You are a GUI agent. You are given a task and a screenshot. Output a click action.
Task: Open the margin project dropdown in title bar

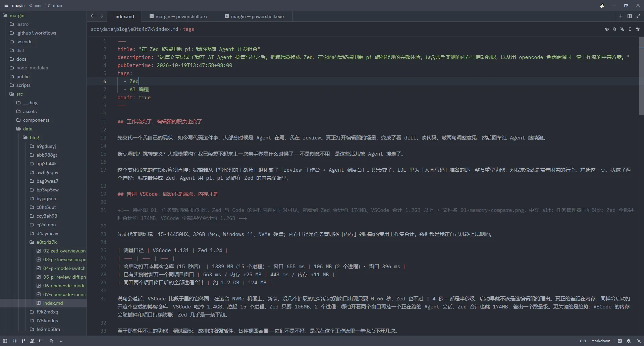(18, 5)
